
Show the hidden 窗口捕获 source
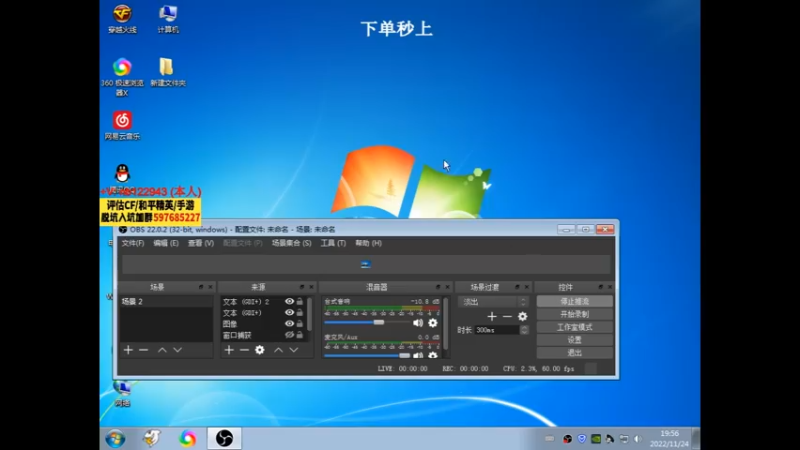[289, 335]
